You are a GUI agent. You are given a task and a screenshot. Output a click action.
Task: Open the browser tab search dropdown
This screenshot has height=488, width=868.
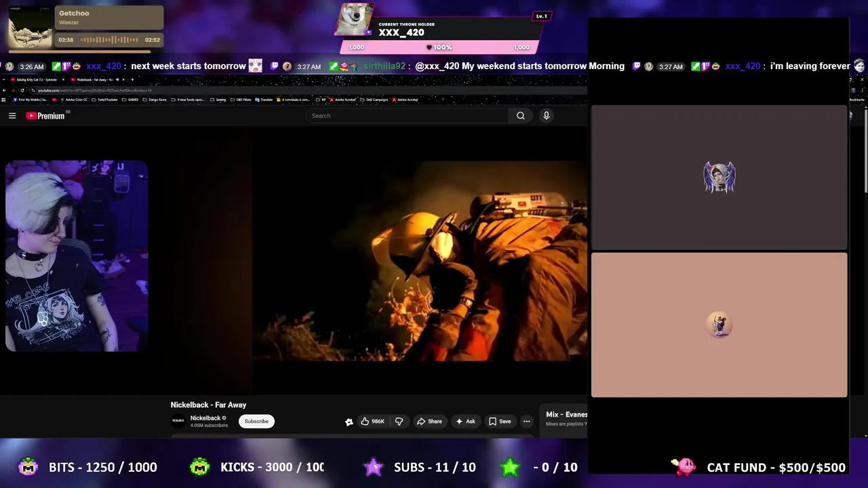(4, 80)
